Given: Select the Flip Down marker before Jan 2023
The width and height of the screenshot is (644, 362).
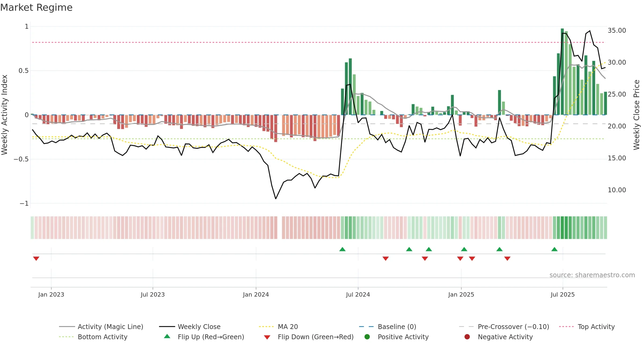Looking at the screenshot, I should (36, 258).
